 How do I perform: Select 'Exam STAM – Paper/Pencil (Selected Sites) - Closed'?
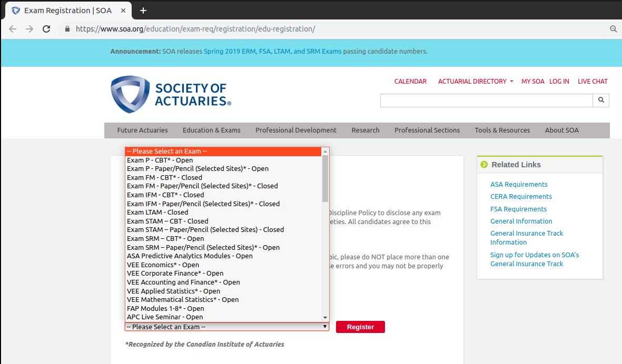[223, 230]
